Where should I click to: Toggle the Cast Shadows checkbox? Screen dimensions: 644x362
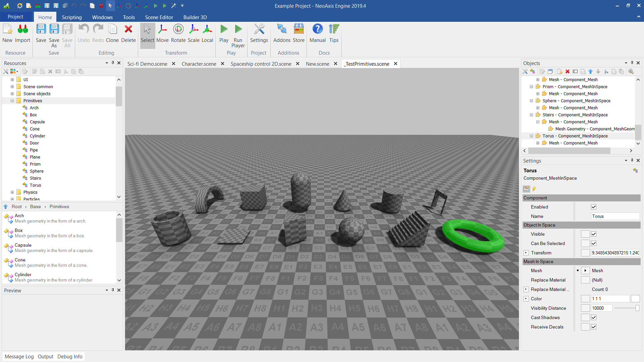594,317
